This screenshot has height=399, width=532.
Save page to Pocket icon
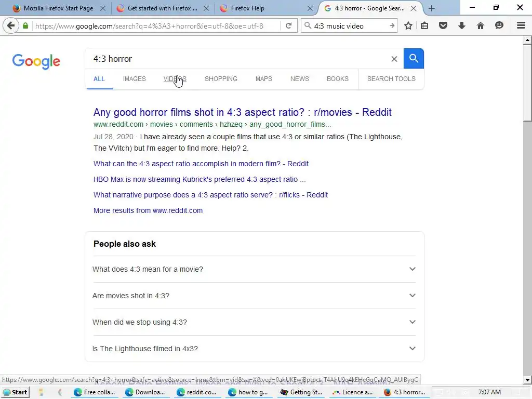pyautogui.click(x=443, y=26)
